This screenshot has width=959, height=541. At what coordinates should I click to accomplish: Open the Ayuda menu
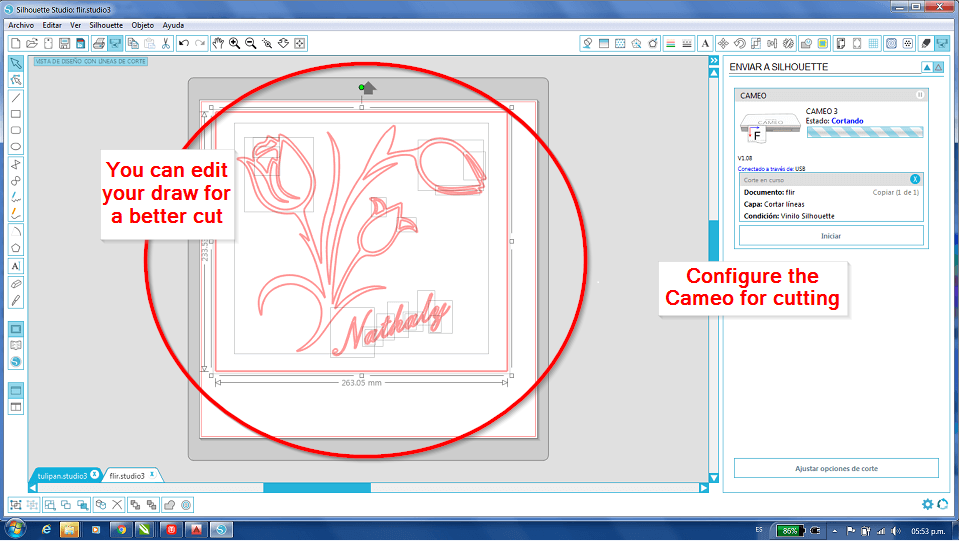tap(173, 25)
